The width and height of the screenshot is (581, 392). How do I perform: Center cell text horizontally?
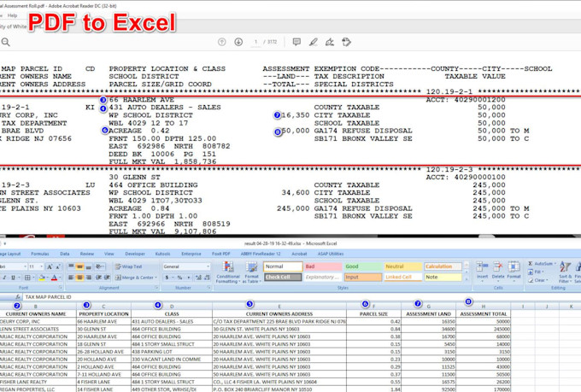tap(79, 278)
